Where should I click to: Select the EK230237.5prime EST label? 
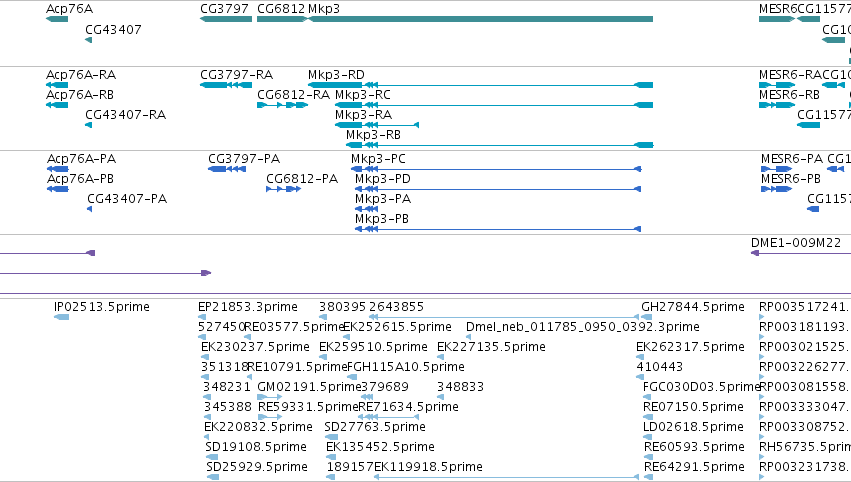point(255,347)
